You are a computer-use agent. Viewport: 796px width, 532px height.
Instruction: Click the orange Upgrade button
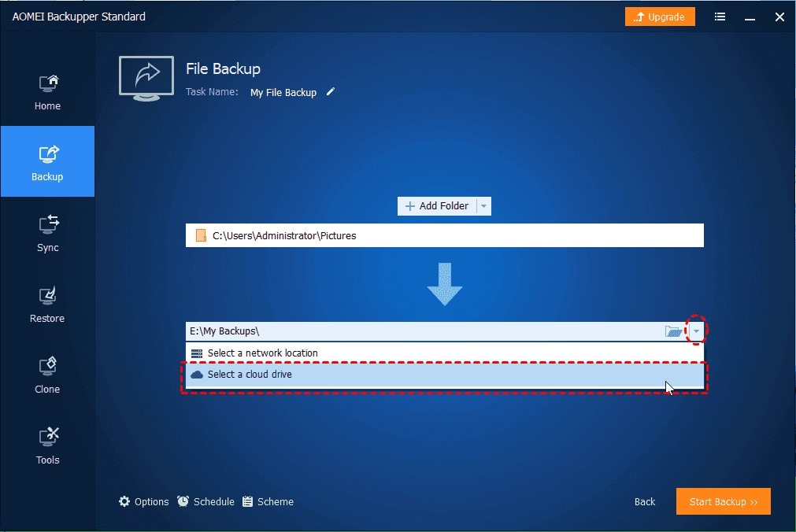coord(660,17)
